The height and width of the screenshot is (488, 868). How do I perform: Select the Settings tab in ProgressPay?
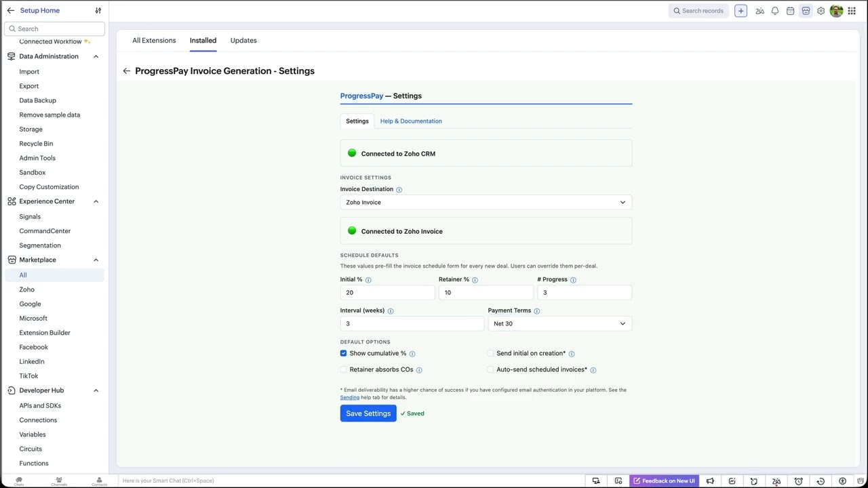click(x=357, y=121)
